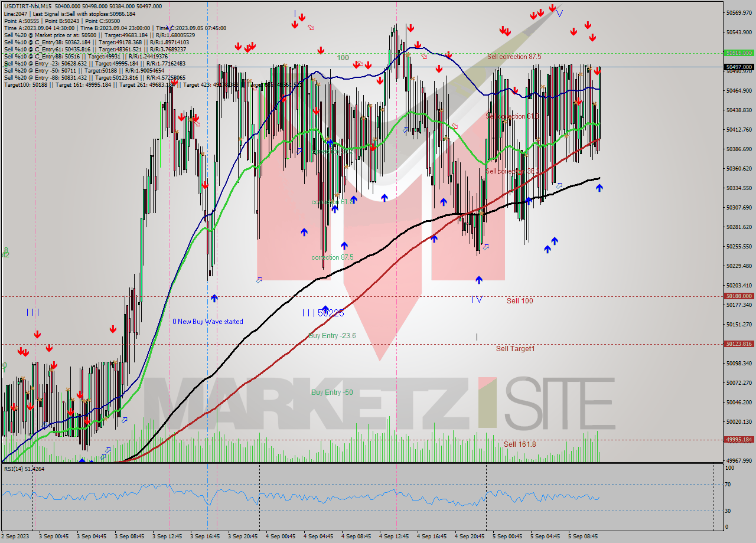This screenshot has height=543, width=756.
Task: Click the RSI scale value 30
Action: [x=729, y=511]
